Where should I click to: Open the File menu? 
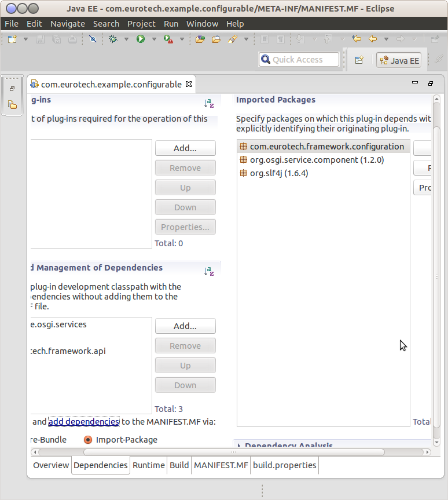[x=12, y=24]
